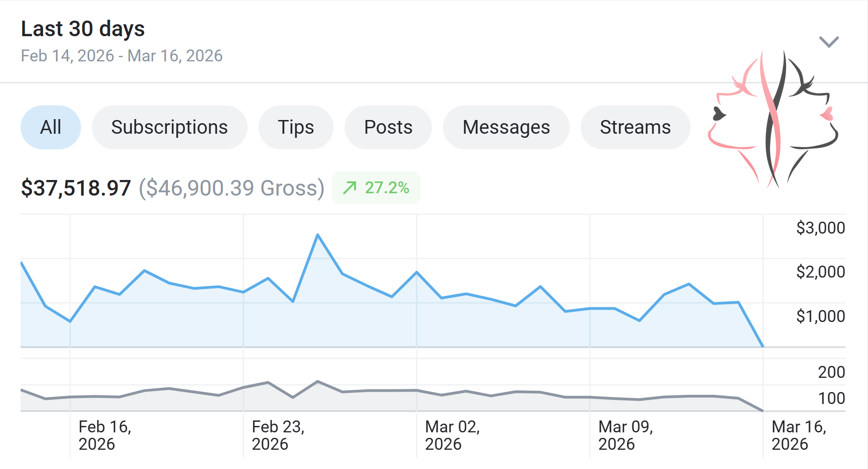Select the $37,518.97 net earnings amount
This screenshot has width=868, height=469.
(76, 188)
